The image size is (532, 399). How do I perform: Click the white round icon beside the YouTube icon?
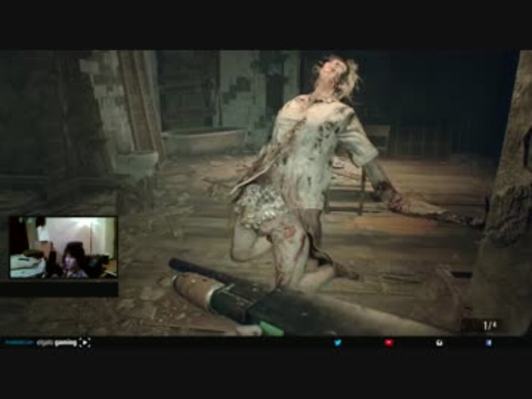pyautogui.click(x=439, y=342)
